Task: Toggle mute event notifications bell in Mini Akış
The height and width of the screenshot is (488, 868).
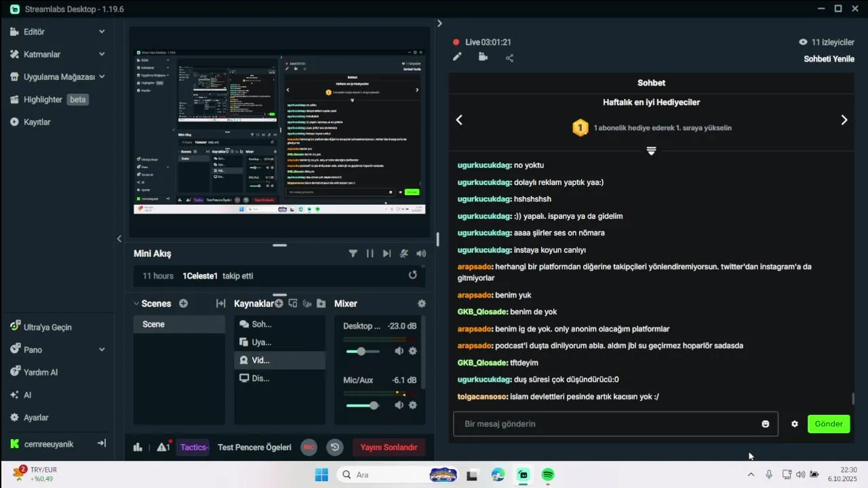Action: click(404, 253)
